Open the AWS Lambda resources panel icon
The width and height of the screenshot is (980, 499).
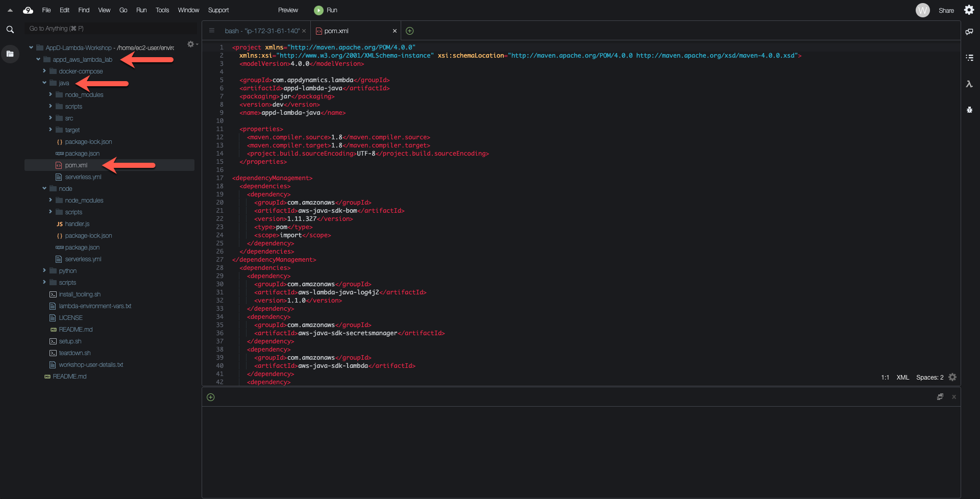(x=969, y=84)
